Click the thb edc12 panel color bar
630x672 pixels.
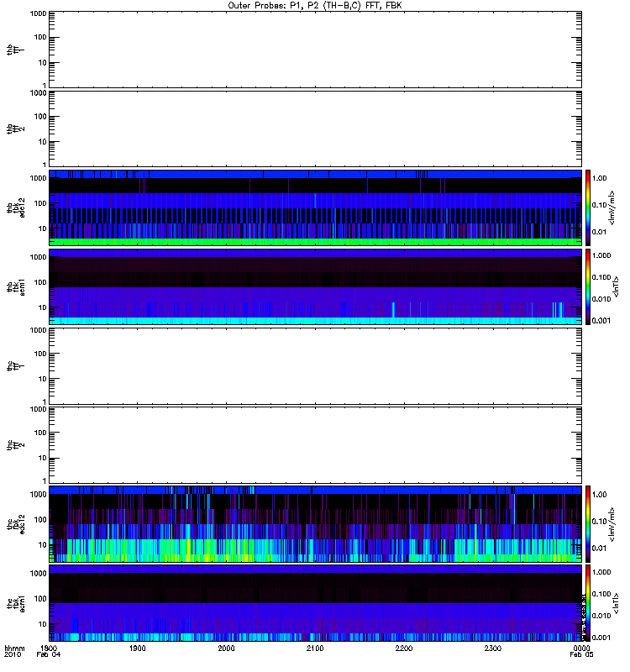point(588,207)
